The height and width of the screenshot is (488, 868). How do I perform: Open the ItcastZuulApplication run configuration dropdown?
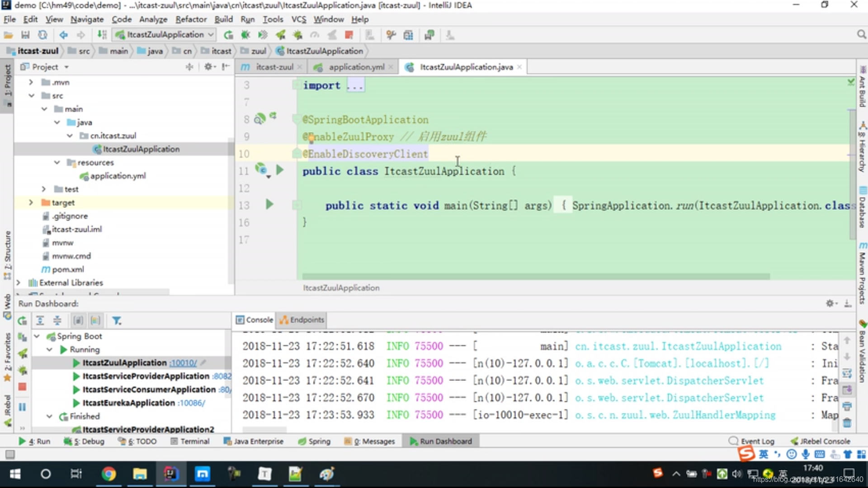pos(165,35)
